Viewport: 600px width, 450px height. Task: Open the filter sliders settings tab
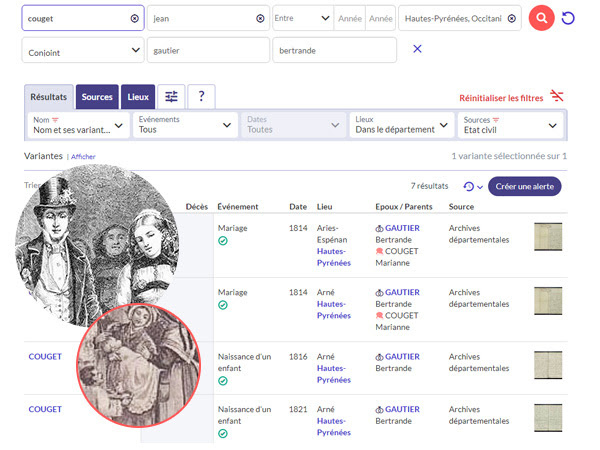pyautogui.click(x=171, y=96)
